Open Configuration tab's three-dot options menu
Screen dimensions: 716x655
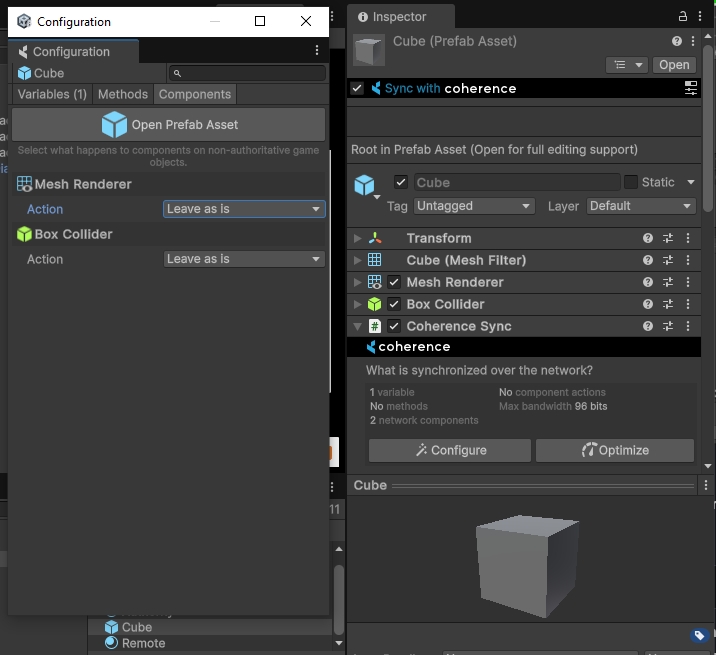pyautogui.click(x=317, y=51)
